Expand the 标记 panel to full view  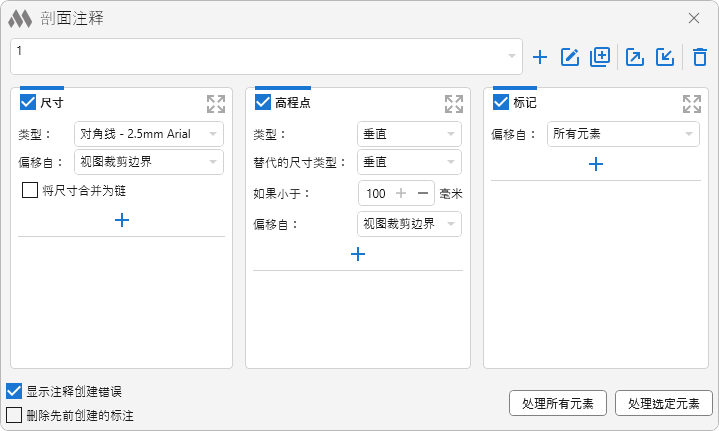[x=692, y=104]
